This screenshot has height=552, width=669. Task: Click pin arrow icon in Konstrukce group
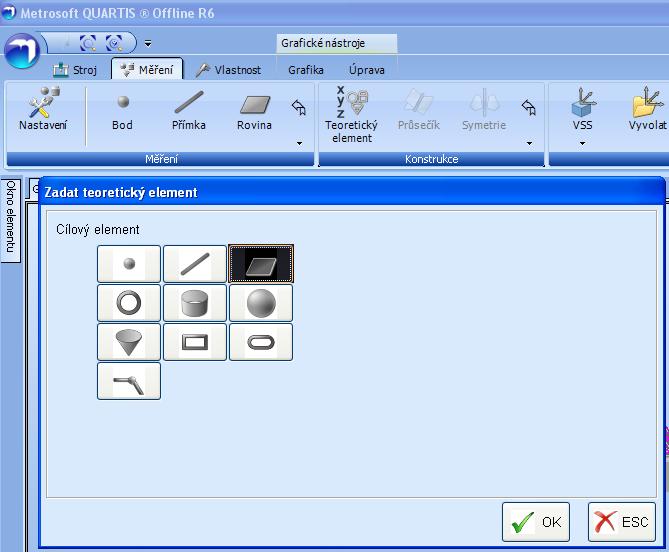tap(529, 107)
